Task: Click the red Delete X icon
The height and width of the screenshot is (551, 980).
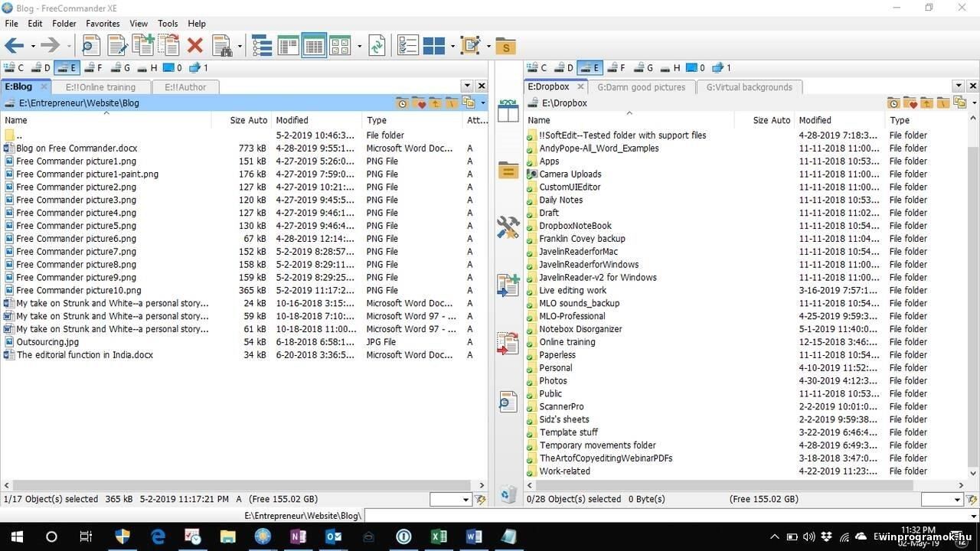Action: point(194,46)
